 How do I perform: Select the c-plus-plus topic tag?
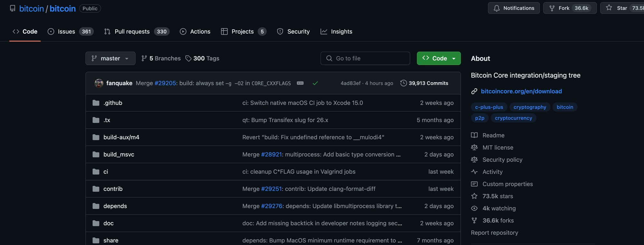point(489,107)
